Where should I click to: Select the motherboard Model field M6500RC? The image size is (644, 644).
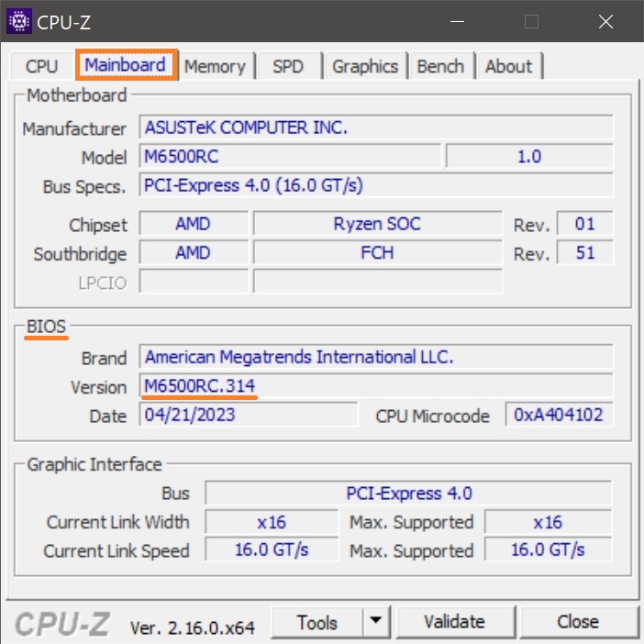coord(290,157)
